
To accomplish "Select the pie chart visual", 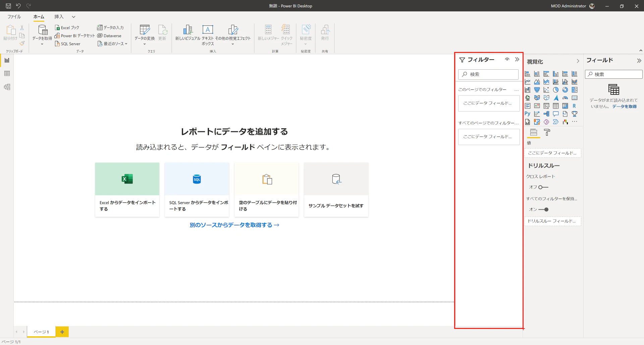I will [556, 90].
